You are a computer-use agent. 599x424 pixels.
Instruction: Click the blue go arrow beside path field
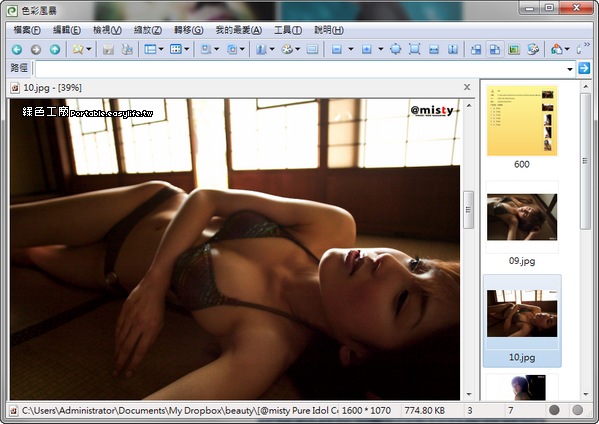click(584, 68)
